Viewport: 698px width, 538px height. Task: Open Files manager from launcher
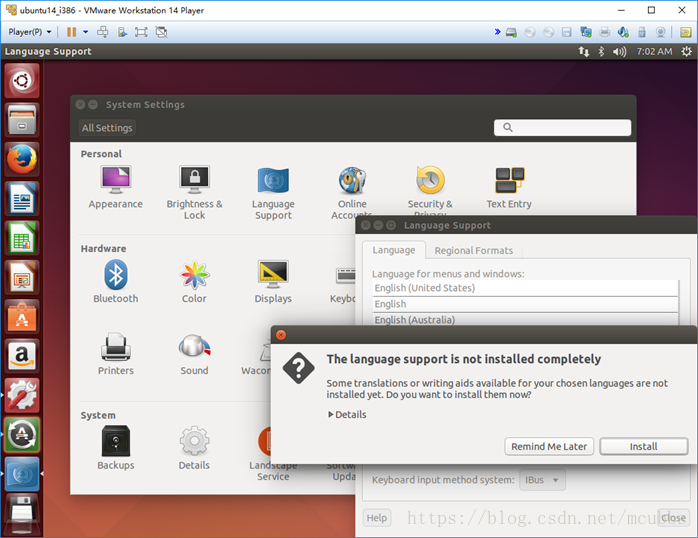22,120
